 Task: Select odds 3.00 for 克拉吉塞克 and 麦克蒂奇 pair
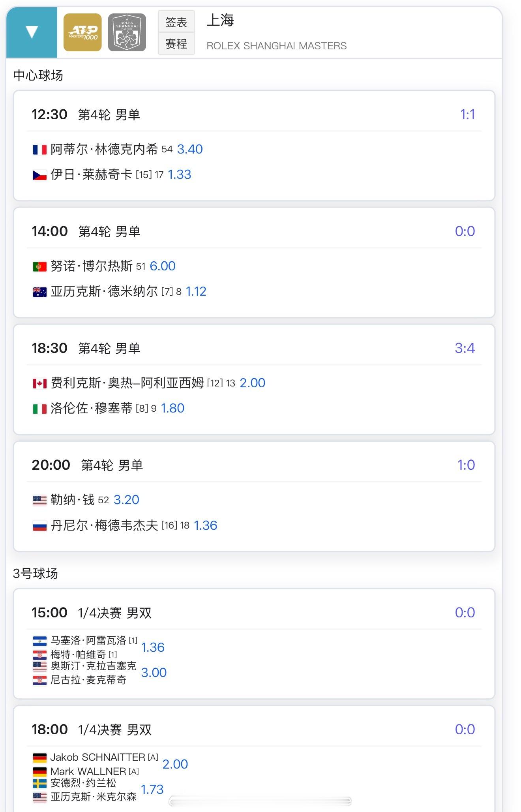click(154, 672)
